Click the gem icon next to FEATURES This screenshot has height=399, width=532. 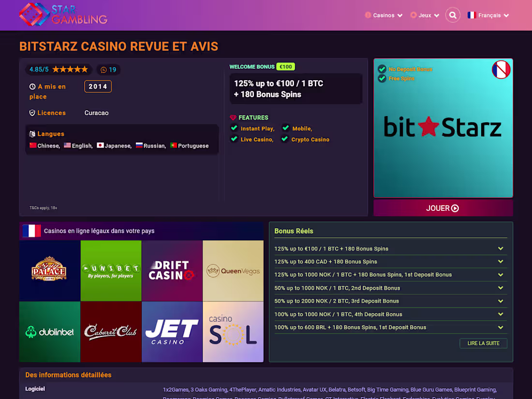tap(234, 118)
